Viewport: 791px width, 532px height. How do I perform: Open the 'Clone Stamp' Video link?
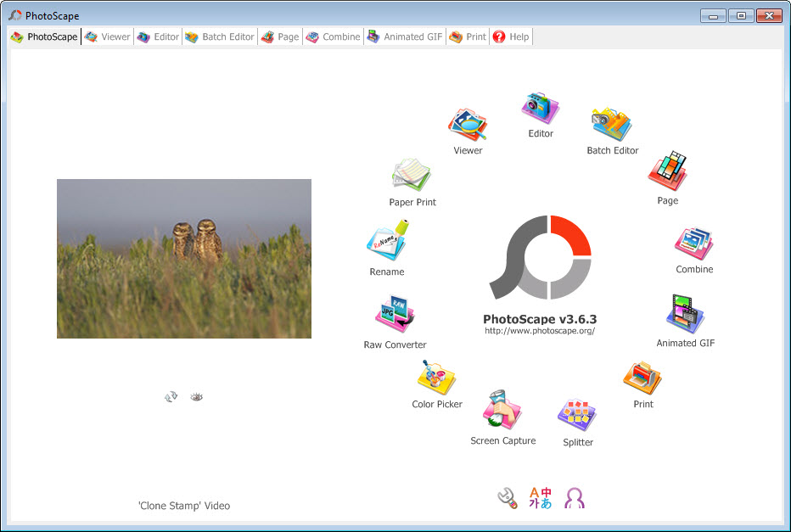[184, 506]
